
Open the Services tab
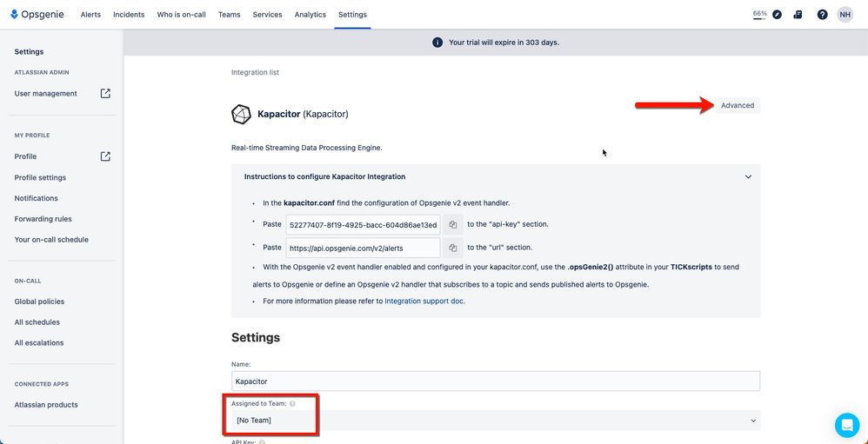coord(267,15)
